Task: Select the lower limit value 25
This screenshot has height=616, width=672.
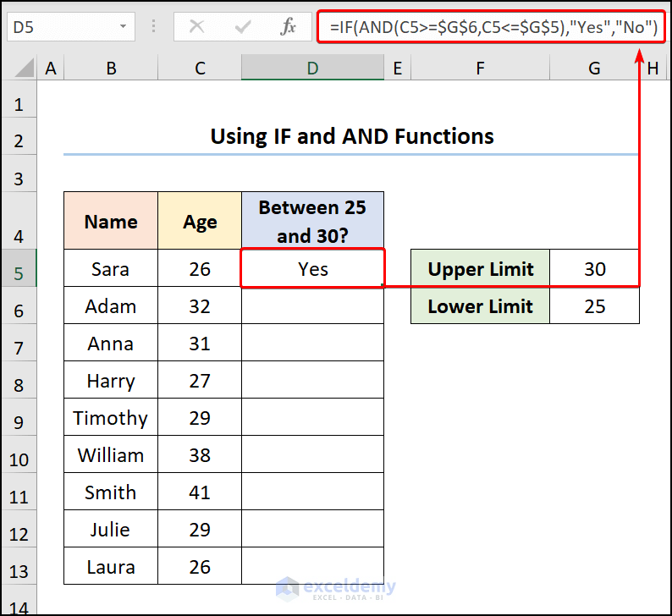Action: (x=594, y=305)
